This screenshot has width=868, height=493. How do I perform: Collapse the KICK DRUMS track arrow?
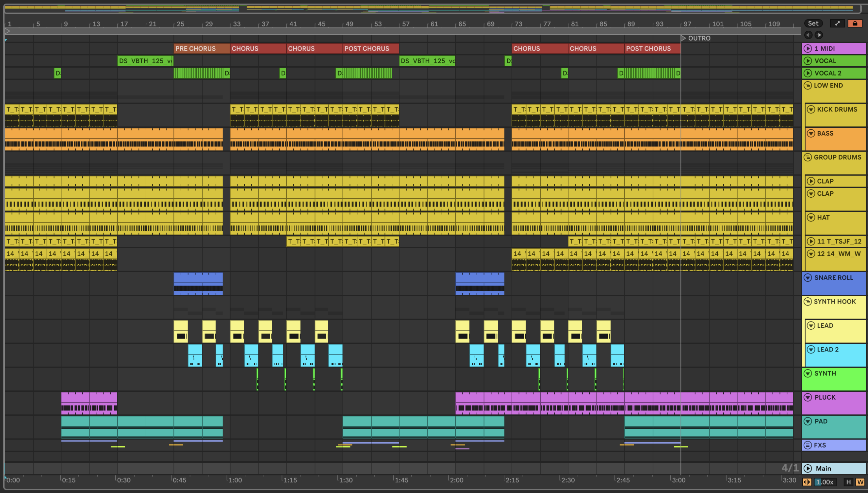pyautogui.click(x=811, y=109)
